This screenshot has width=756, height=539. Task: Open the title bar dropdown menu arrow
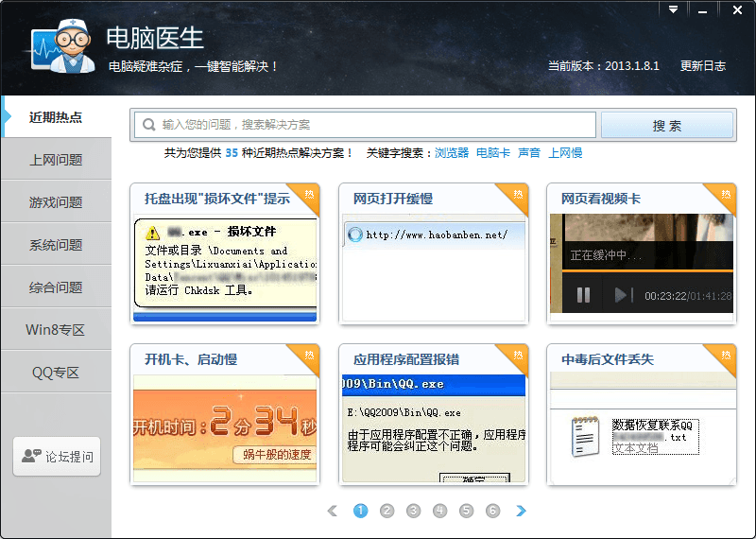(x=674, y=9)
